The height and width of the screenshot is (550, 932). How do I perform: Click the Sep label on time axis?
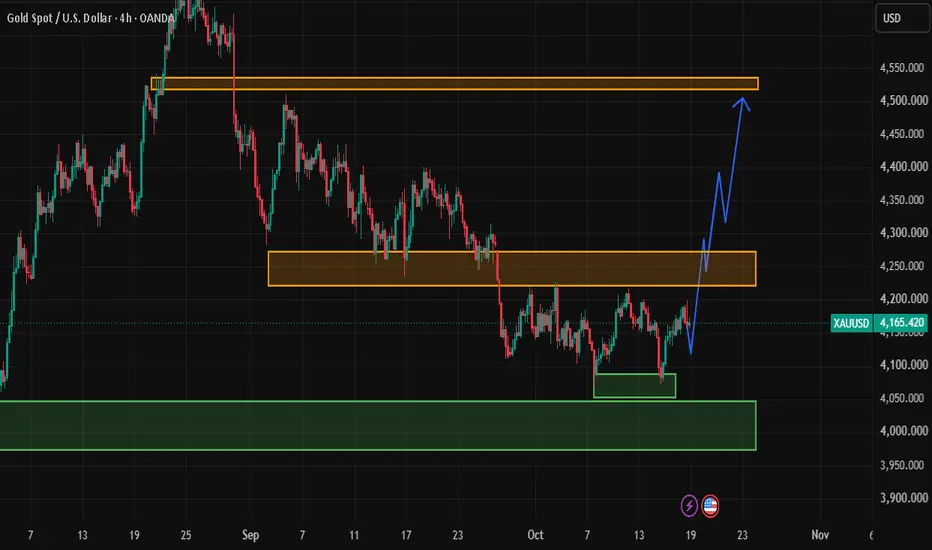tap(250, 535)
